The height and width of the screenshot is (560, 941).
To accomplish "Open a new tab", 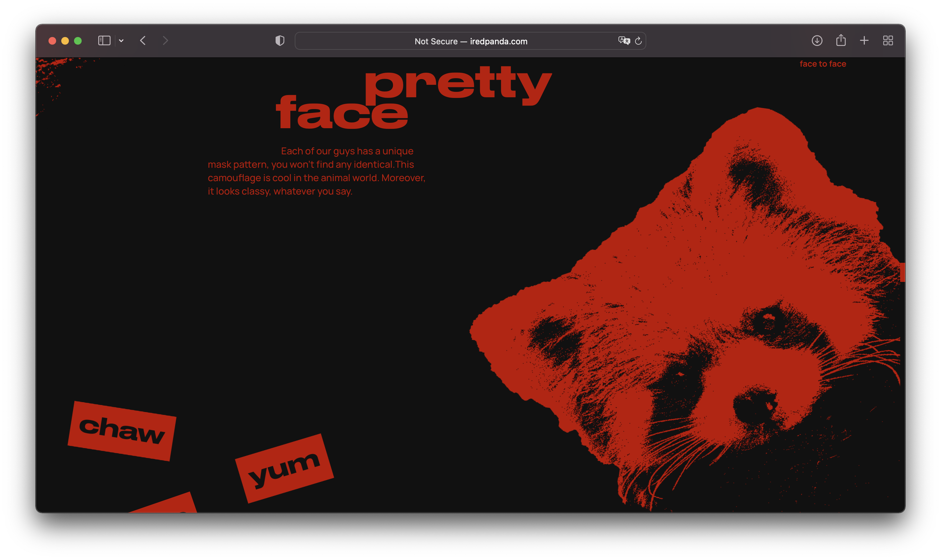I will pyautogui.click(x=864, y=41).
